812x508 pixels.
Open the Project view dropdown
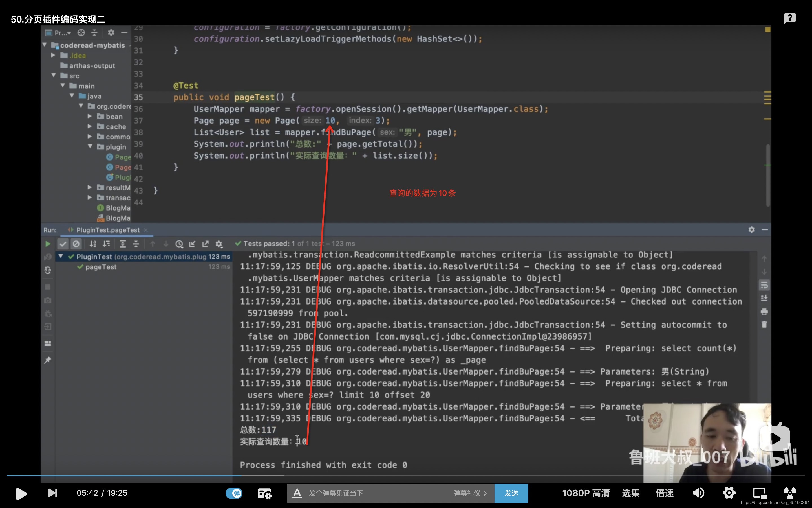[x=59, y=32]
